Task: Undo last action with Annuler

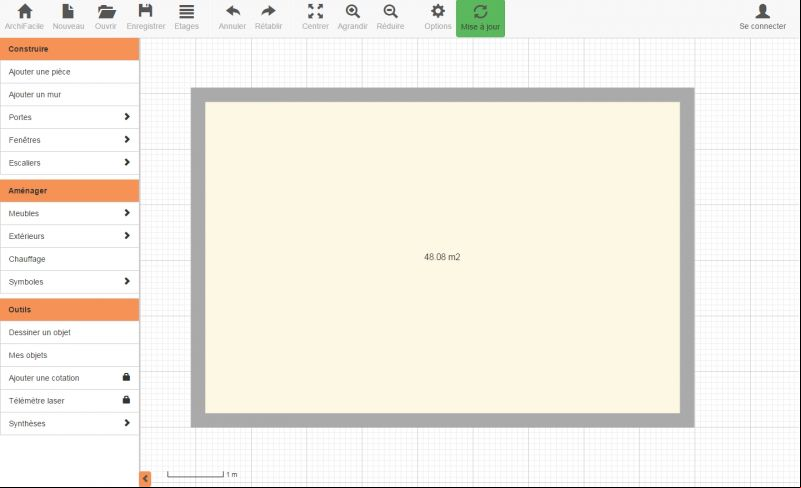Action: point(232,17)
